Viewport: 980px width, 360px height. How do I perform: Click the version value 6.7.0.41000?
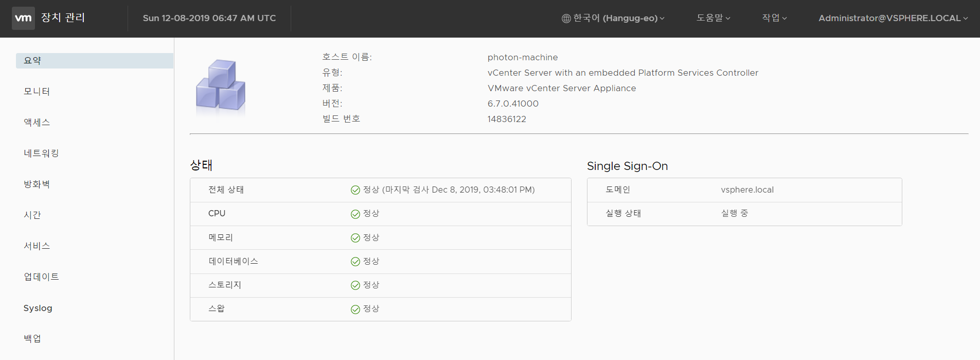513,104
